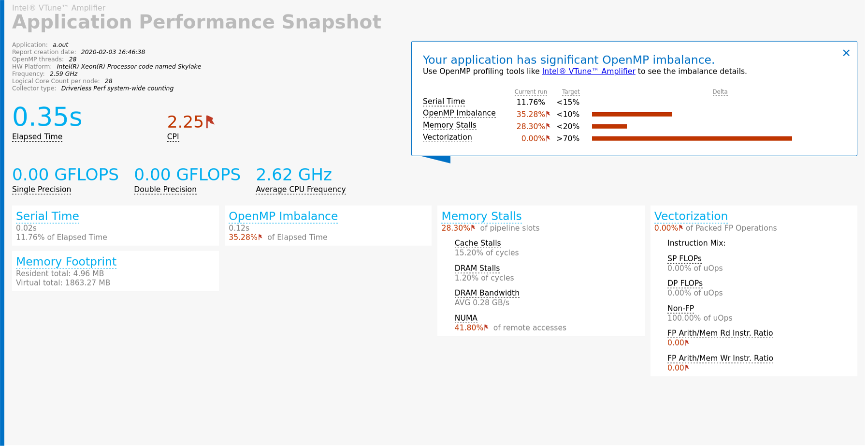Click the Elapsed Time label
Screen dimensions: 868x448
(37, 137)
